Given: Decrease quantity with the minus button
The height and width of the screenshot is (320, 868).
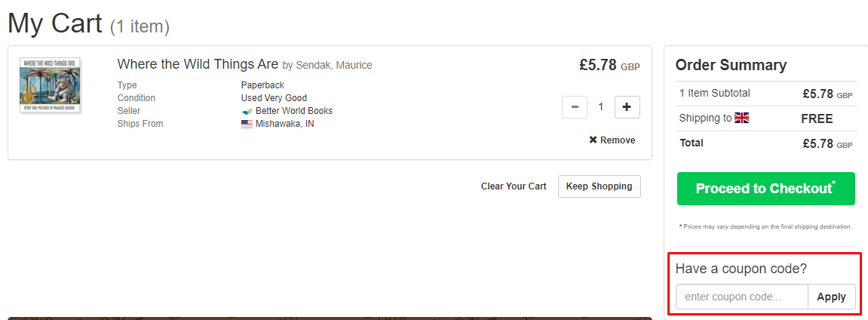Looking at the screenshot, I should (x=575, y=107).
